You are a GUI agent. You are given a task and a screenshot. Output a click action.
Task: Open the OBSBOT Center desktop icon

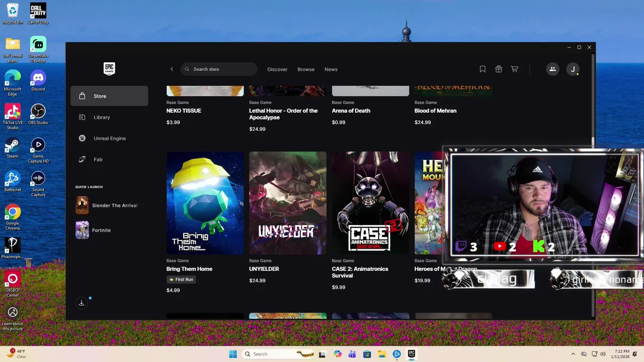pyautogui.click(x=13, y=284)
